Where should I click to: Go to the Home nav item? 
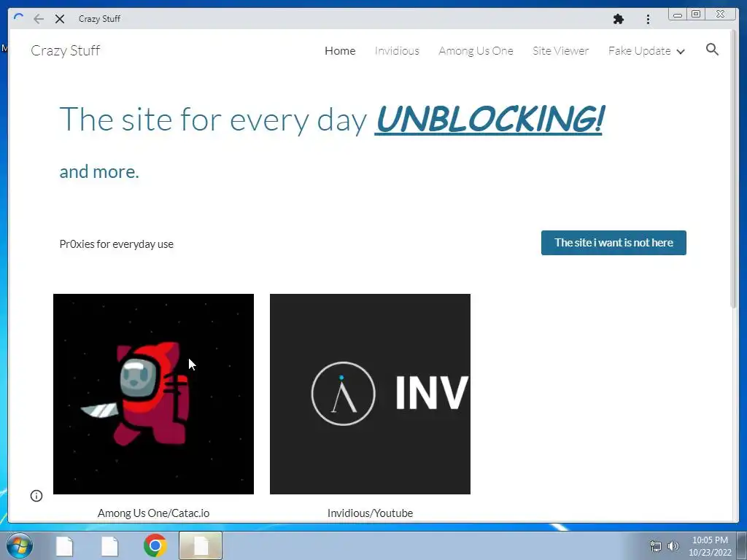click(x=340, y=50)
